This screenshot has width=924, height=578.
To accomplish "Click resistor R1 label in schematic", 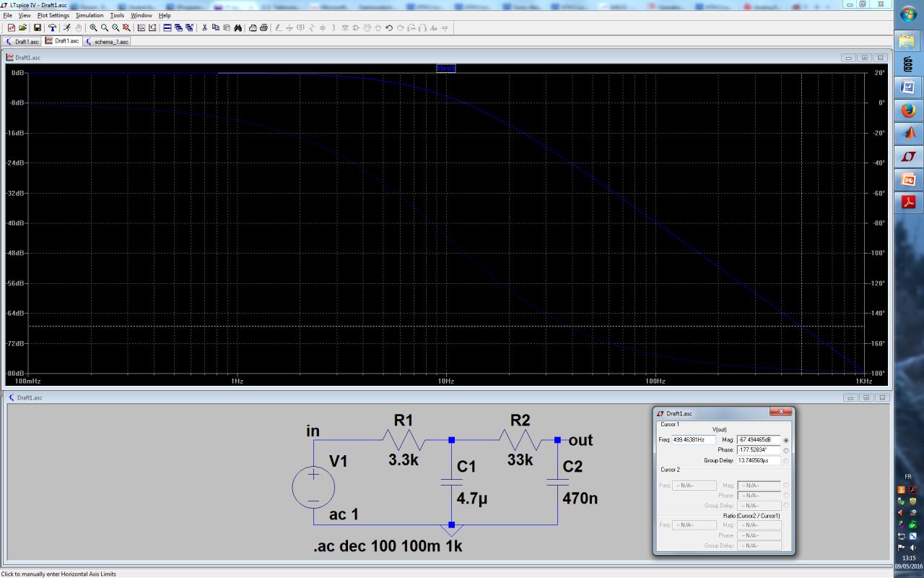I will pos(404,420).
